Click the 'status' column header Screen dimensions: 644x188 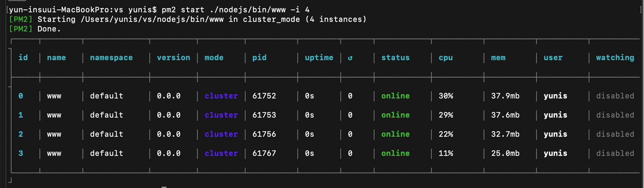pos(396,57)
